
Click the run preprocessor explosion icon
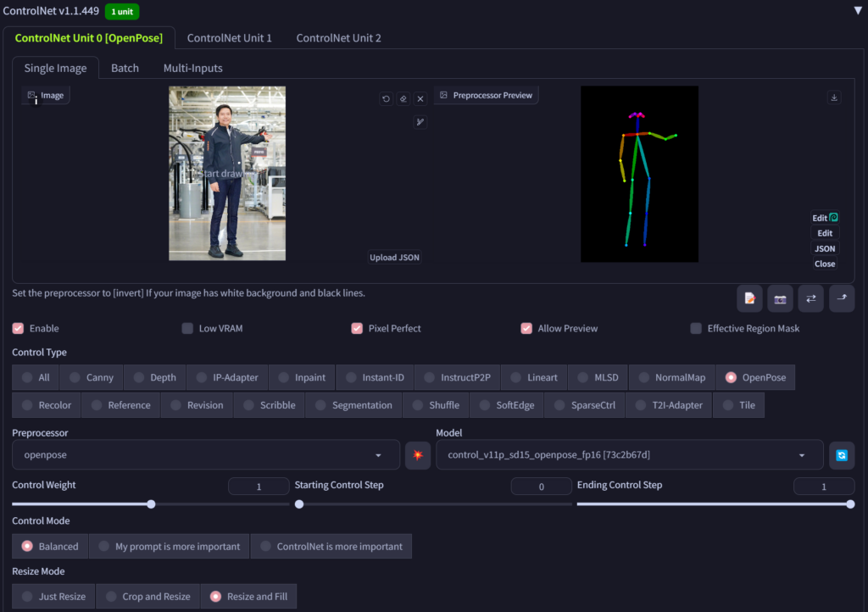point(417,455)
